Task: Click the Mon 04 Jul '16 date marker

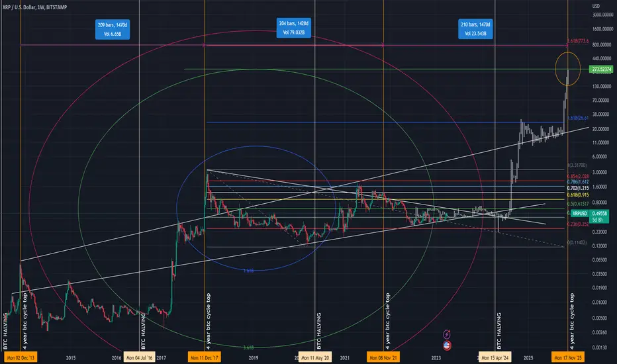Action: pos(139,357)
